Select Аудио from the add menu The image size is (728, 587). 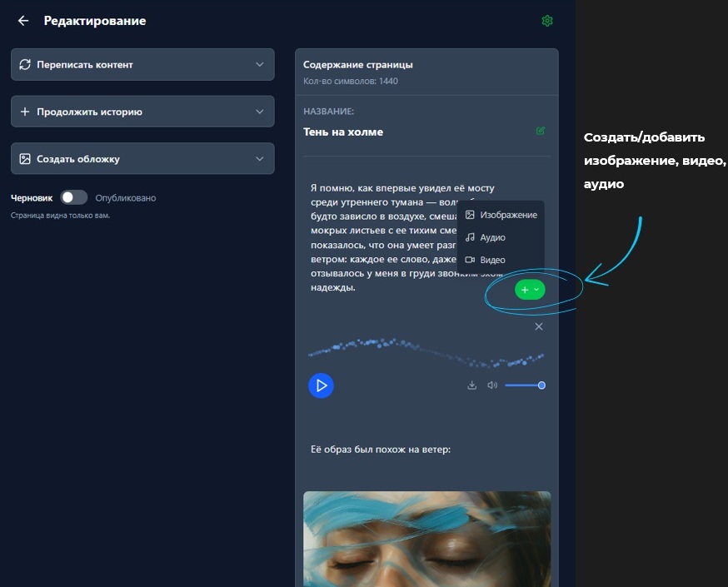click(501, 237)
